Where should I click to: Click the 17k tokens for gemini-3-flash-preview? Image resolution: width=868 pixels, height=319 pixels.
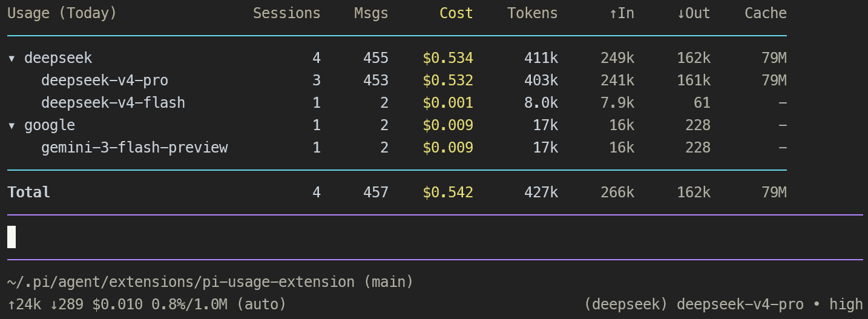coord(545,148)
